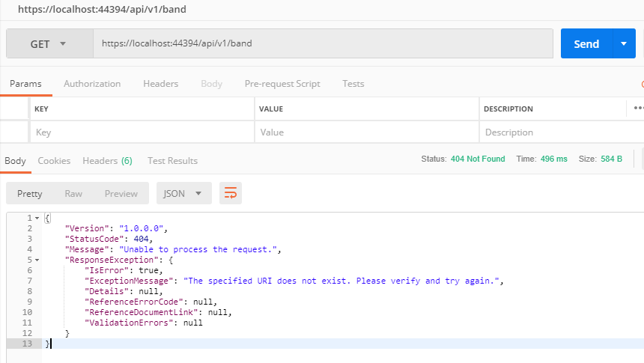This screenshot has width=644, height=363.
Task: Click the Value parameter input cell
Action: point(367,132)
